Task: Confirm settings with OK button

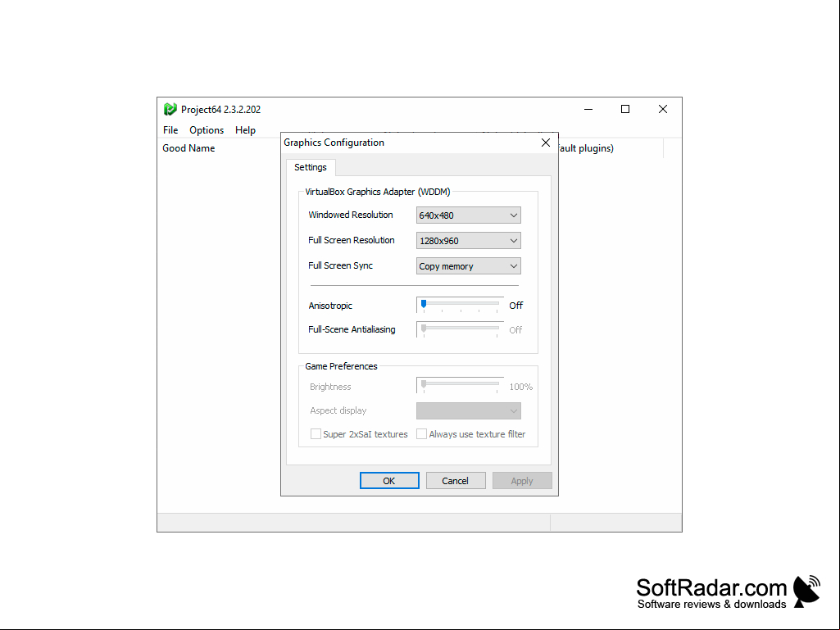Action: 389,481
